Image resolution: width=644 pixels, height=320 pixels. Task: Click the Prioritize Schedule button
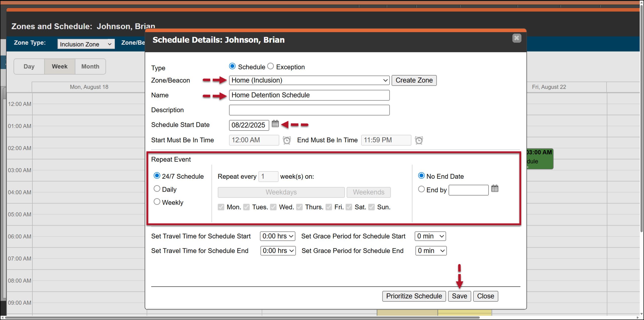(x=414, y=296)
